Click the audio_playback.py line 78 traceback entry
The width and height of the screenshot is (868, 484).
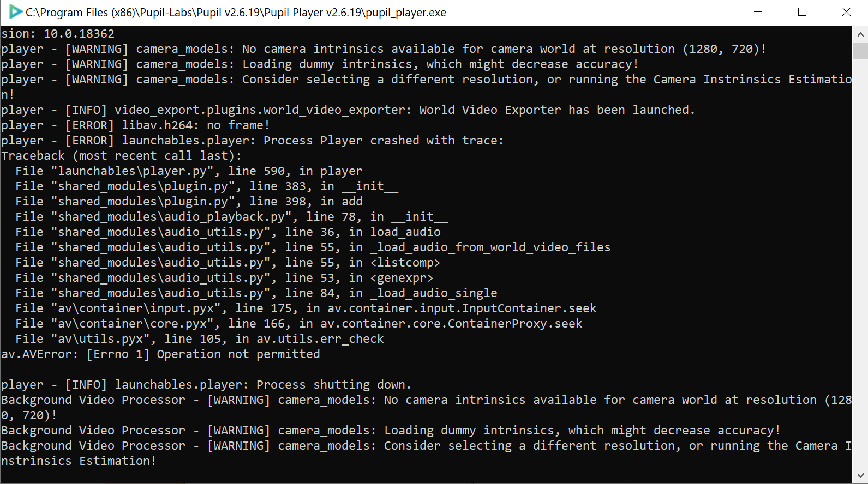tap(231, 217)
